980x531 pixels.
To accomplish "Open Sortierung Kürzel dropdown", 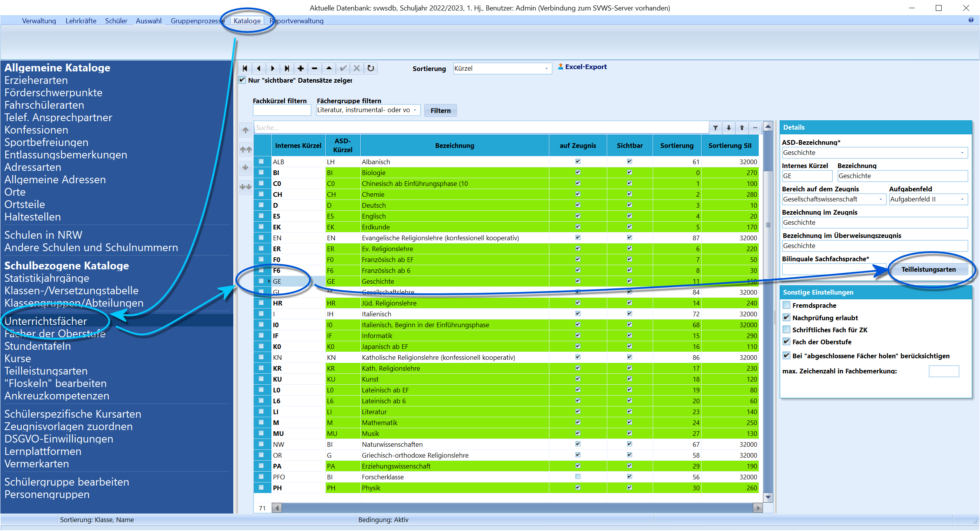I will pyautogui.click(x=546, y=69).
